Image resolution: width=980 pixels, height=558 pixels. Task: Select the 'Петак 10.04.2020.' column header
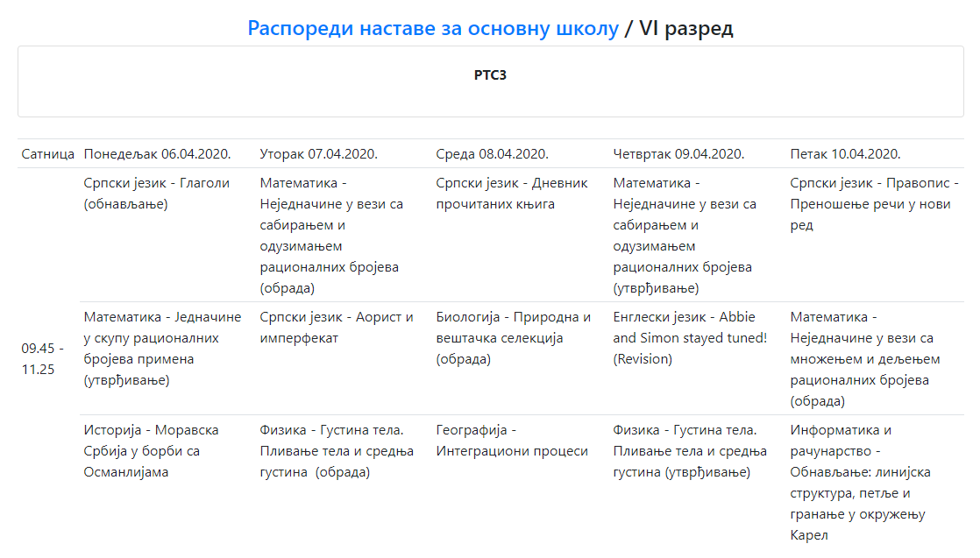click(x=845, y=154)
